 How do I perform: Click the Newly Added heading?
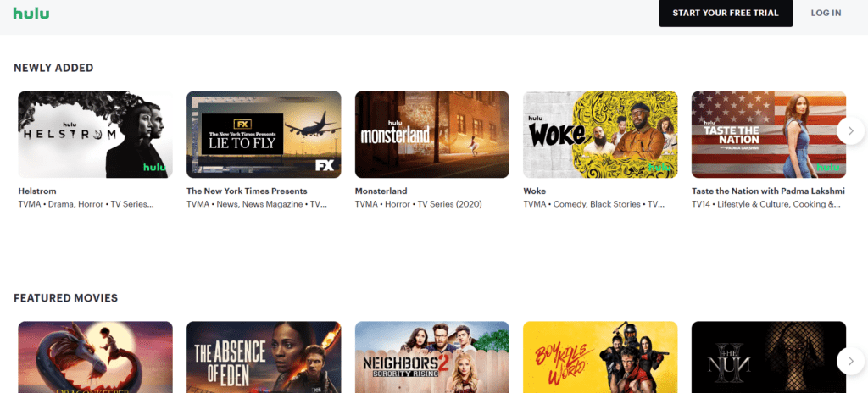click(53, 68)
